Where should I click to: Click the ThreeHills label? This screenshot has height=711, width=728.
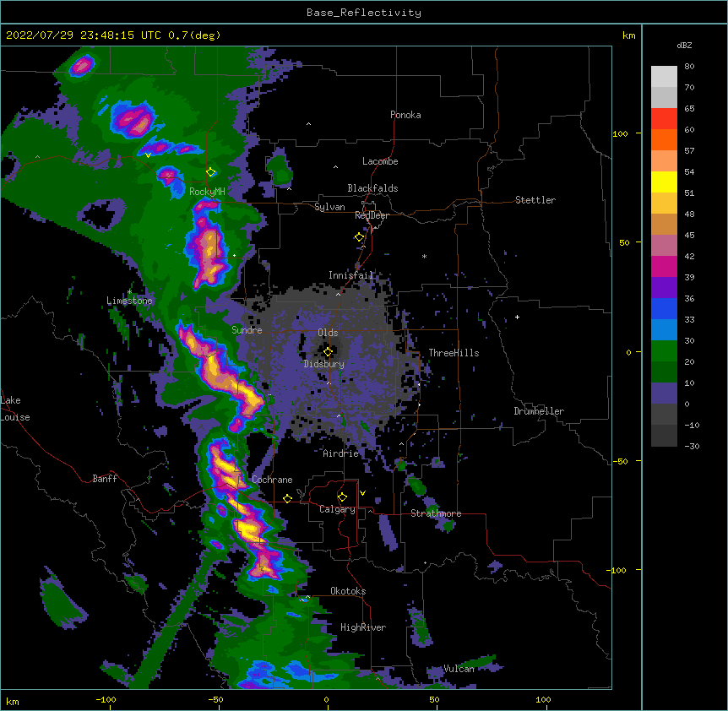click(454, 353)
